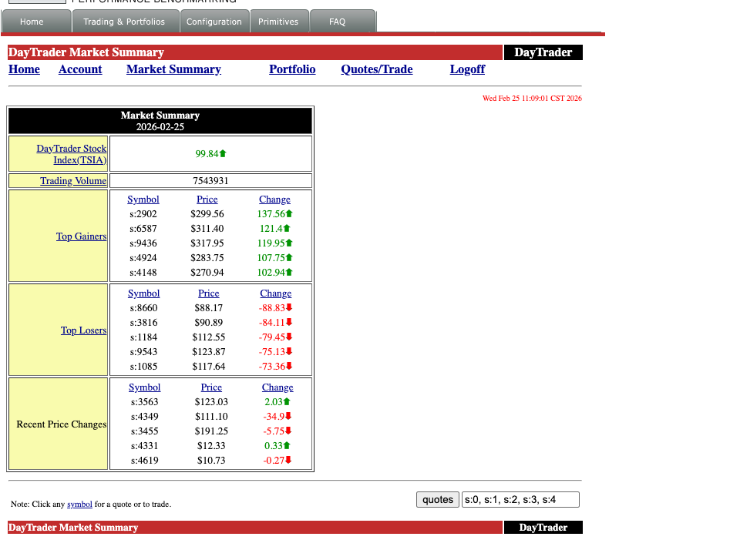Open the Trading Volume link
Screen dimensions: 730x560
coord(72,180)
